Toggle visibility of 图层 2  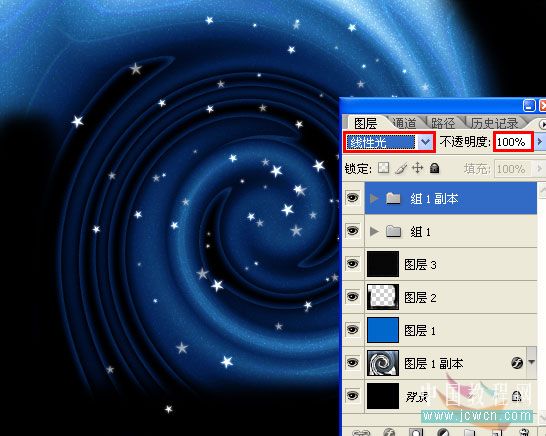(352, 297)
